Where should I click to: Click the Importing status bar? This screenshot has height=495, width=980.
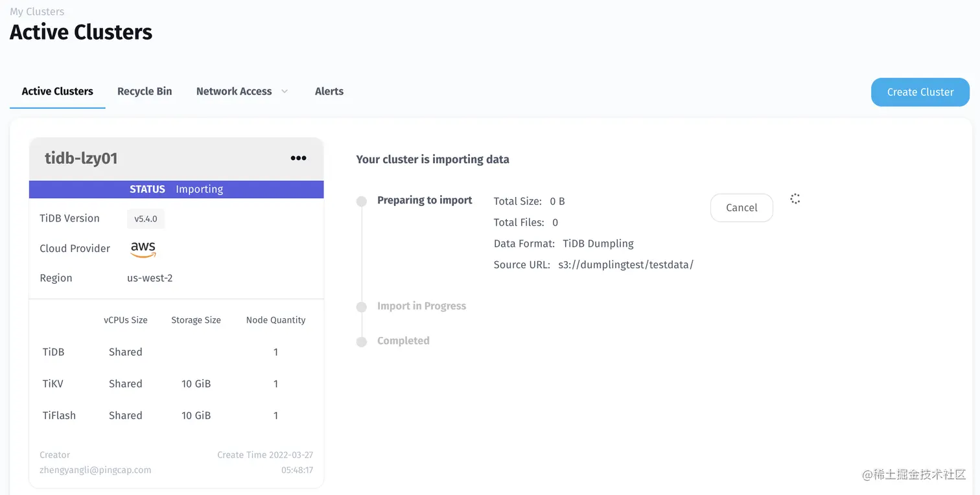[176, 189]
